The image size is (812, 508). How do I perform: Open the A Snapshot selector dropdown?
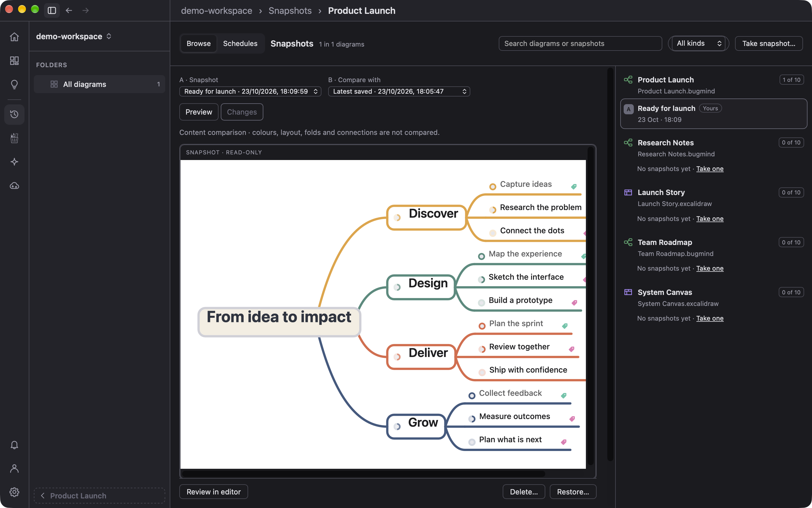250,91
